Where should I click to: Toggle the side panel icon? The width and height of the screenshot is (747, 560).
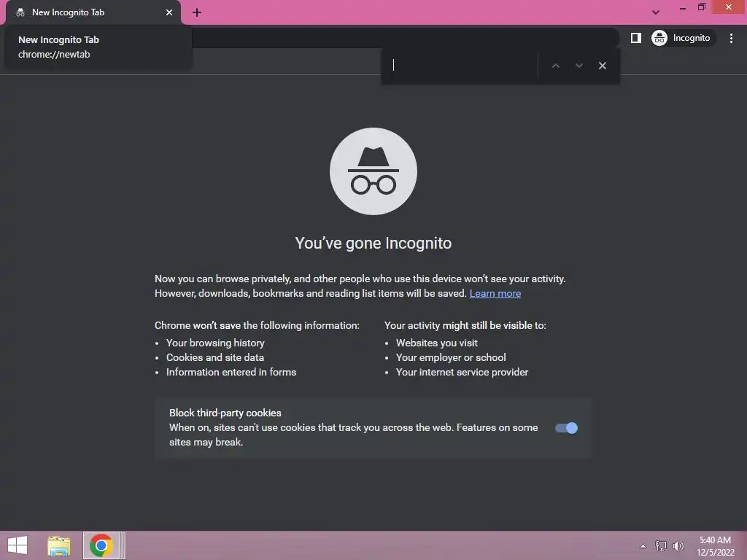tap(636, 38)
